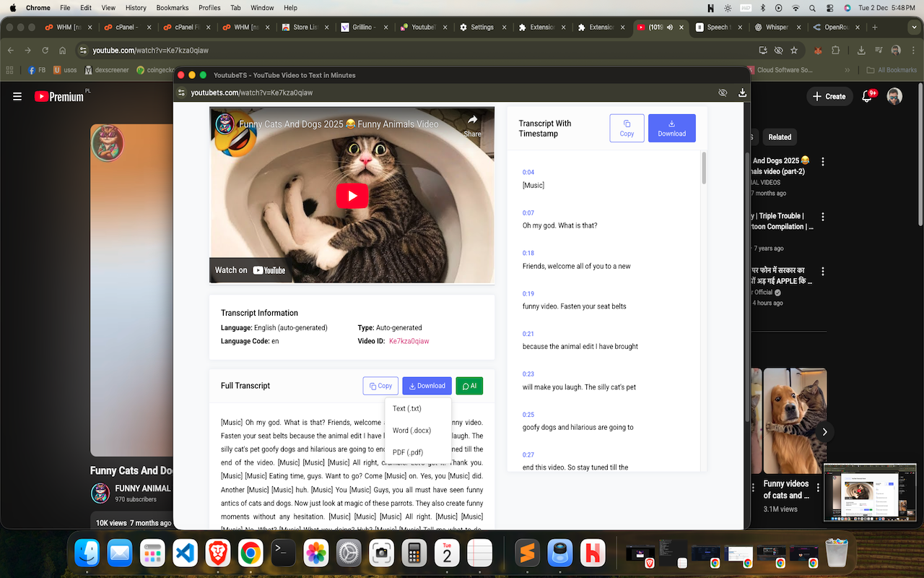Click the blue Download button for timestamped transcript
The width and height of the screenshot is (924, 578).
[x=671, y=128]
